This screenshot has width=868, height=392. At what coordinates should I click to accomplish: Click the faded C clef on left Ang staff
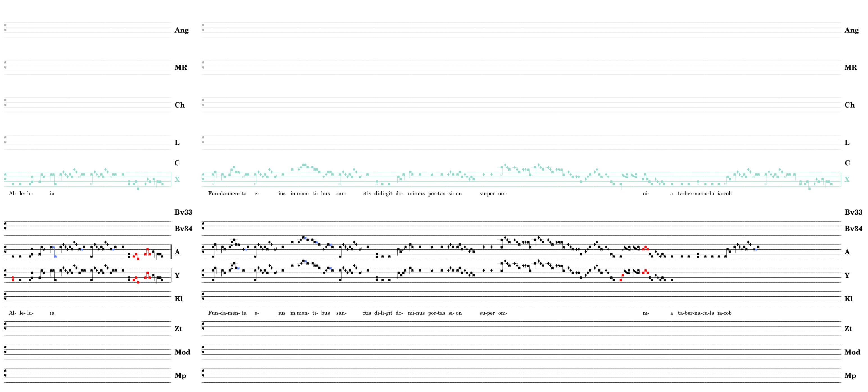5,28
